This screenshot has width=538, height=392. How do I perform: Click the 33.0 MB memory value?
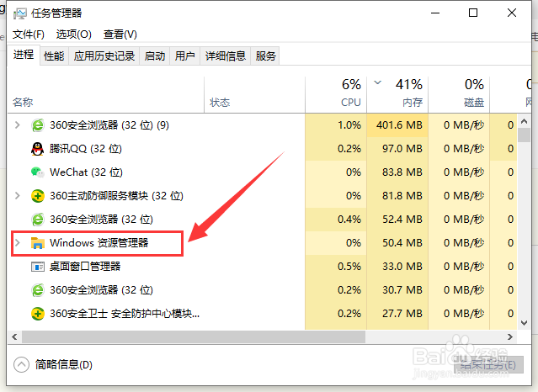click(402, 267)
